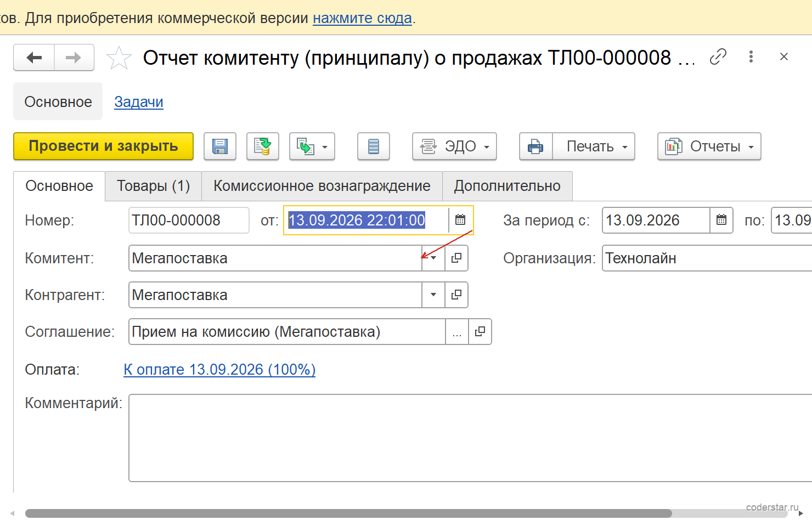Switch to the Дополнительно tab
812x520 pixels.
tap(507, 186)
